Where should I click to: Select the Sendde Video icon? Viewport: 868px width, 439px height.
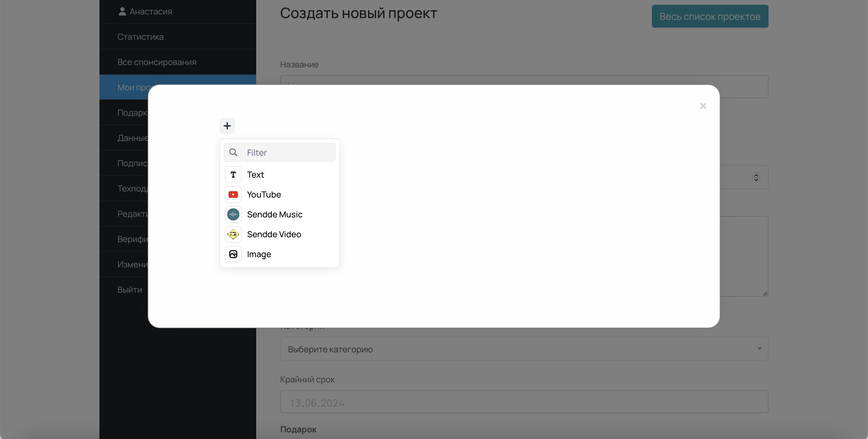click(x=233, y=234)
